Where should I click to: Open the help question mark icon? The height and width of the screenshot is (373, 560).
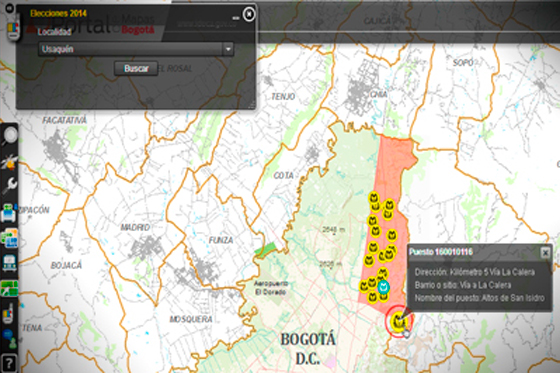pos(9,363)
